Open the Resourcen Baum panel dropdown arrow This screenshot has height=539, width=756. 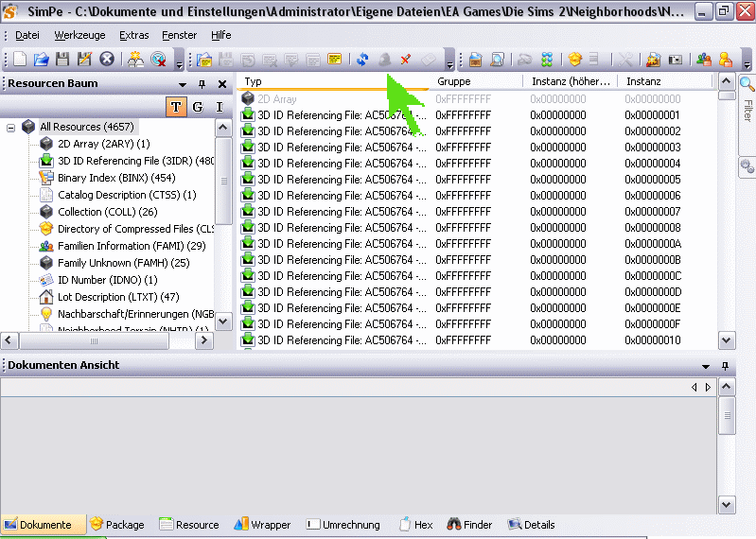pos(183,84)
